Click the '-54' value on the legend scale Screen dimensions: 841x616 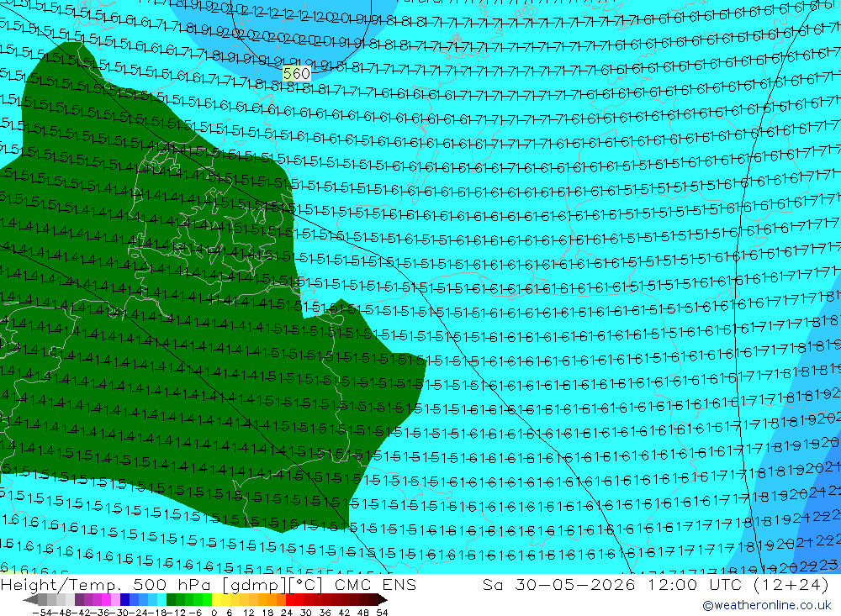point(41,613)
